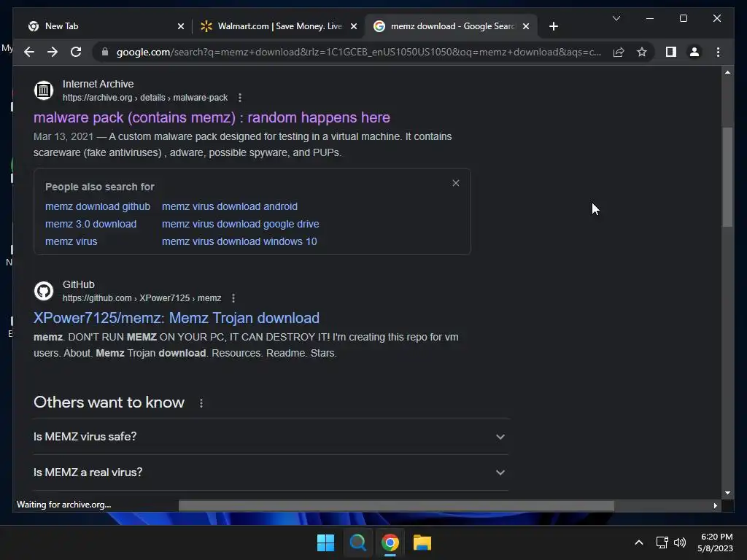Open the Chrome three-dot menu
This screenshot has height=560, width=747.
point(718,52)
